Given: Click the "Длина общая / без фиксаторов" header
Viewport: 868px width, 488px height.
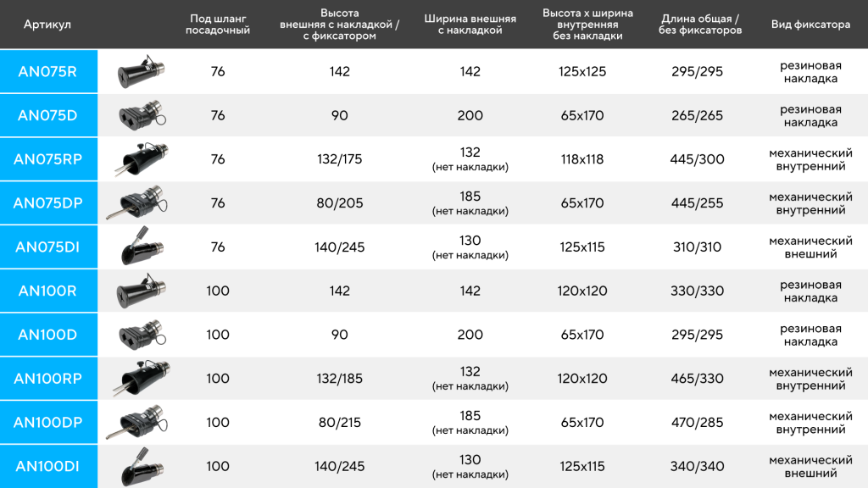Looking at the screenshot, I should point(699,25).
